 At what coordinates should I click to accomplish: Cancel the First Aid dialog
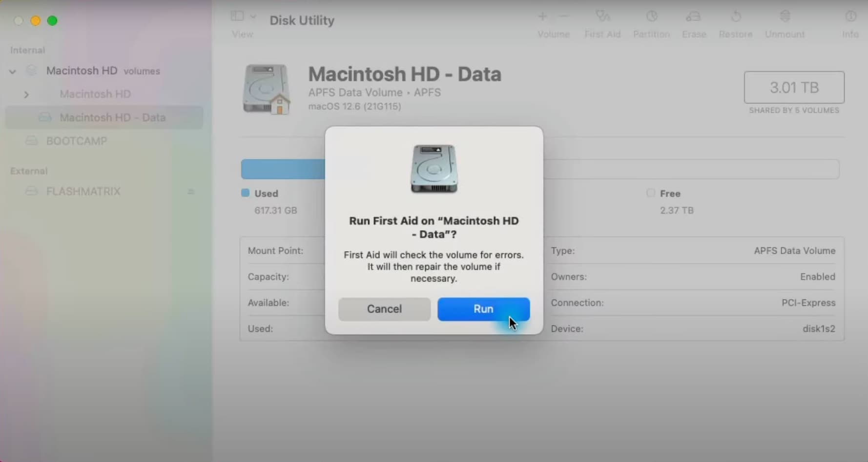point(384,309)
